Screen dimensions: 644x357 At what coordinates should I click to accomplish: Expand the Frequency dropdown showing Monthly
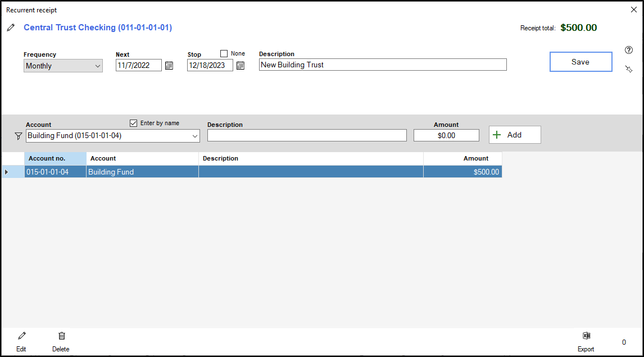pos(63,66)
